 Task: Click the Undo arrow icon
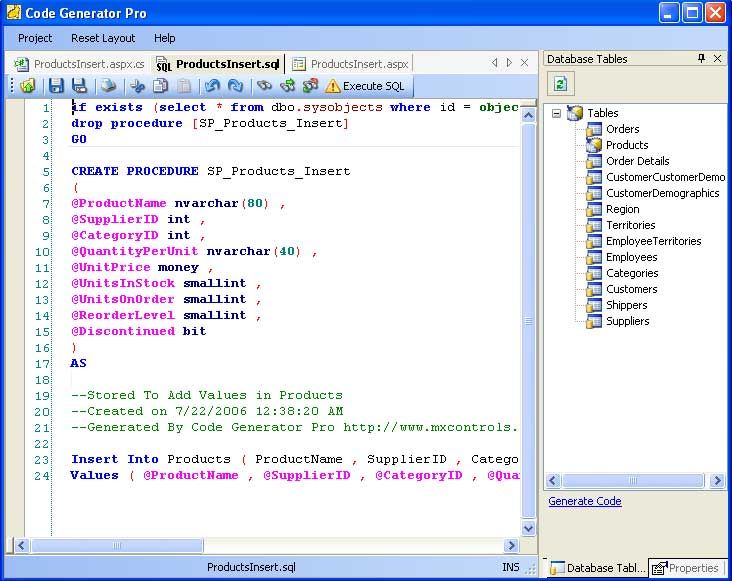(x=212, y=86)
